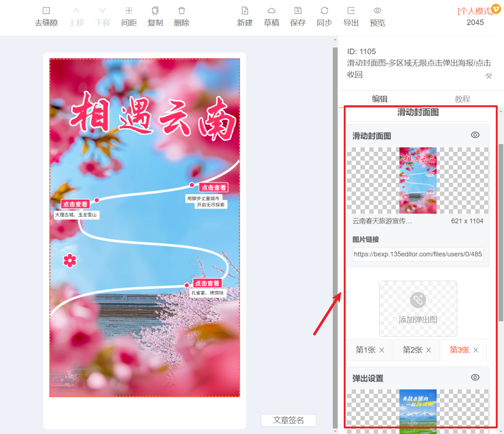Image resolution: width=504 pixels, height=434 pixels.
Task: Click the 个人模式 mode label
Action: tap(474, 11)
